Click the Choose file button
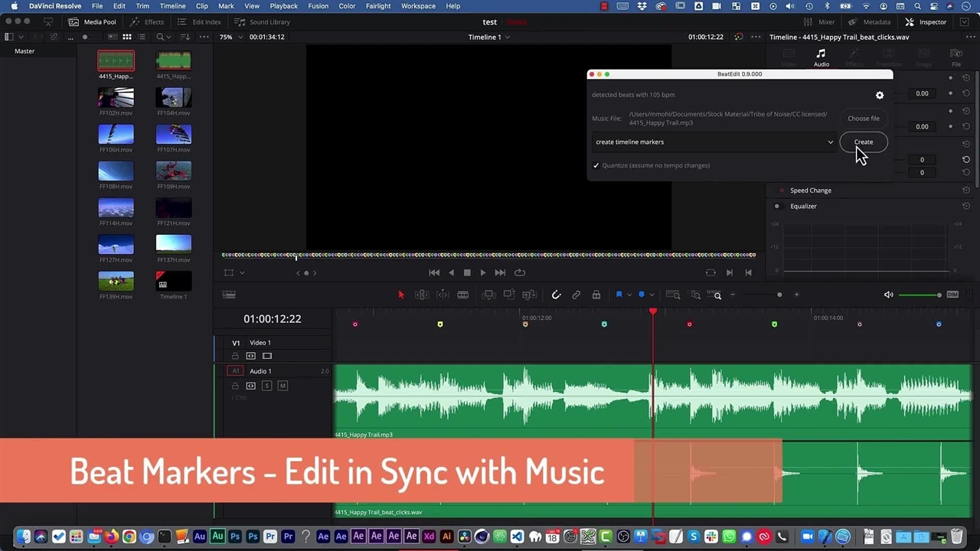Viewport: 980px width, 551px height. [863, 119]
